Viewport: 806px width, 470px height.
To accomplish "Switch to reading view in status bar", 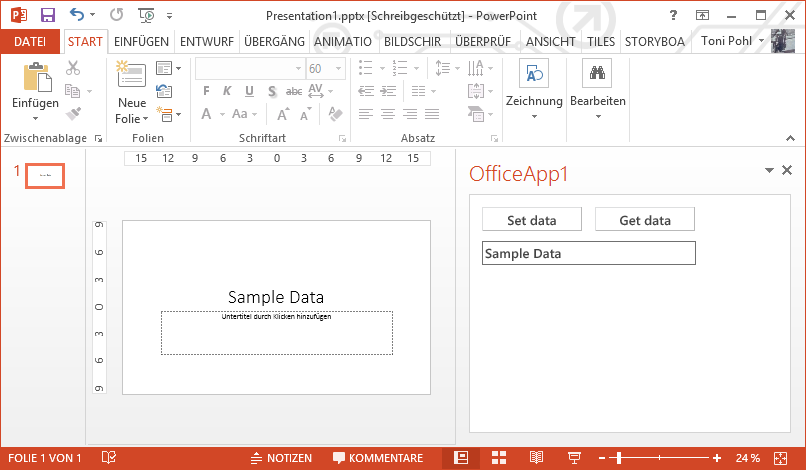I will click(537, 458).
